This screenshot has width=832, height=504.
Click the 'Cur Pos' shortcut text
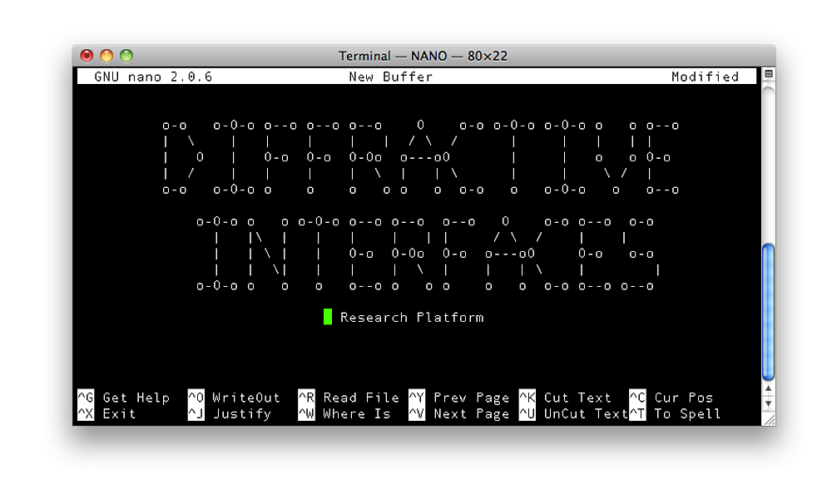[683, 398]
